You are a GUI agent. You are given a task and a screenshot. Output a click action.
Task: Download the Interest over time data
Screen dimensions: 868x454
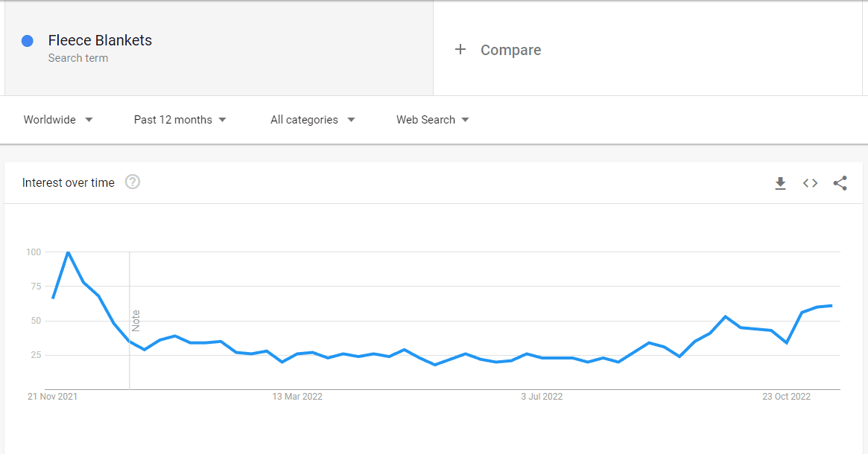coord(780,183)
